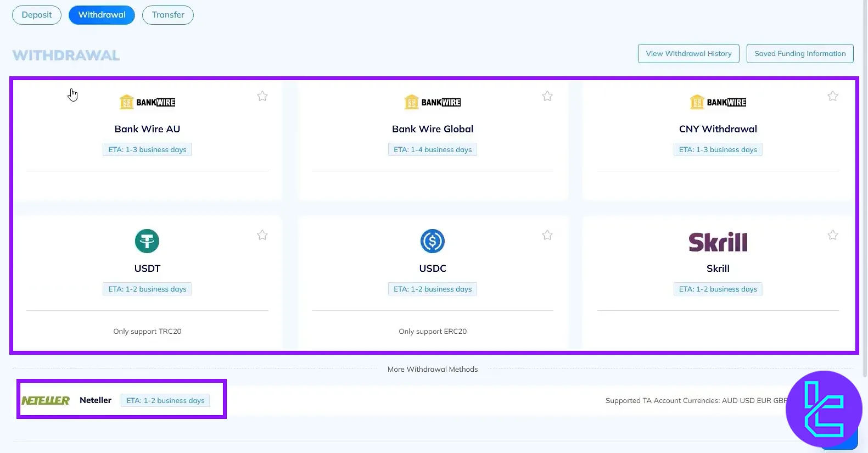Click Skrill ETA badge
The image size is (868, 453).
(x=718, y=289)
